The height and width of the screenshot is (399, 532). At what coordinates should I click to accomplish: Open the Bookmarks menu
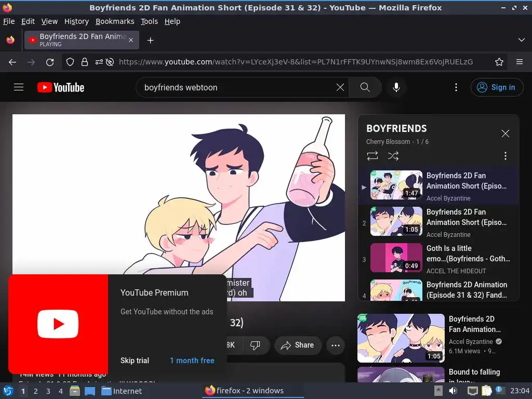[x=115, y=21]
